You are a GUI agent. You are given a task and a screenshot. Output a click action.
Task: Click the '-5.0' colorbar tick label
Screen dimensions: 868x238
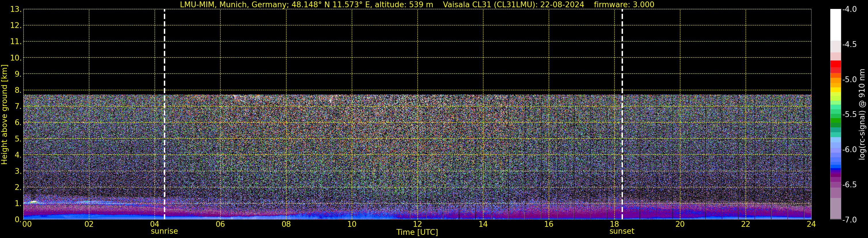coord(849,80)
